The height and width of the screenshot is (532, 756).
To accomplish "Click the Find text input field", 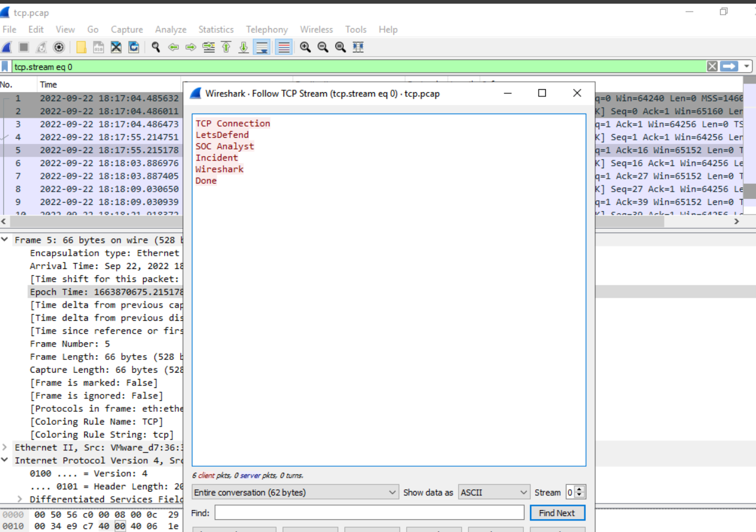I will [x=369, y=513].
